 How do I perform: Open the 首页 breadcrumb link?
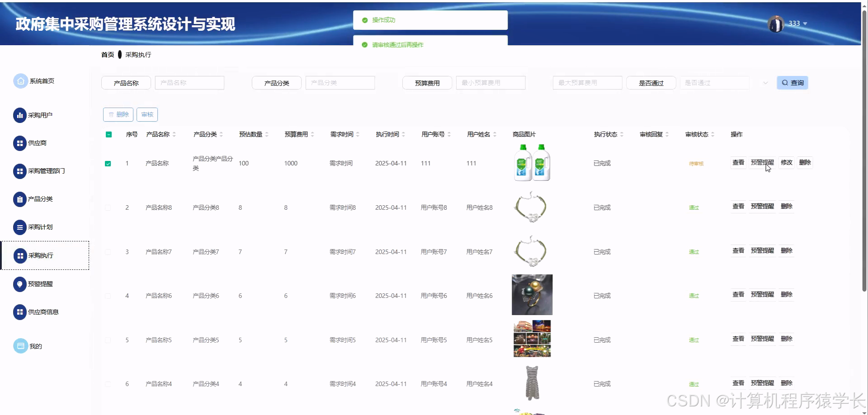click(107, 54)
